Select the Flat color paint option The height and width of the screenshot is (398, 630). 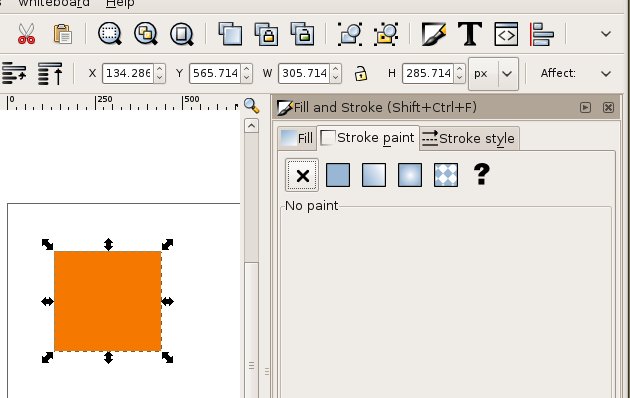[338, 175]
